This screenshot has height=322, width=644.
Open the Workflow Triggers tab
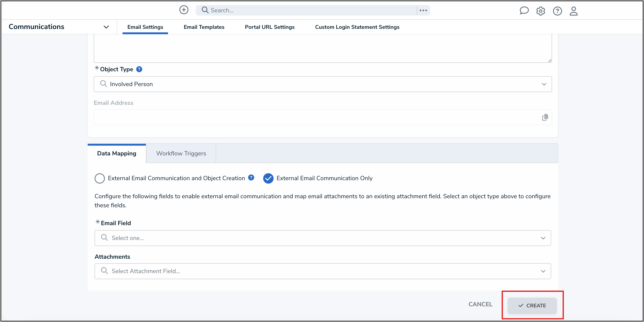(x=181, y=153)
